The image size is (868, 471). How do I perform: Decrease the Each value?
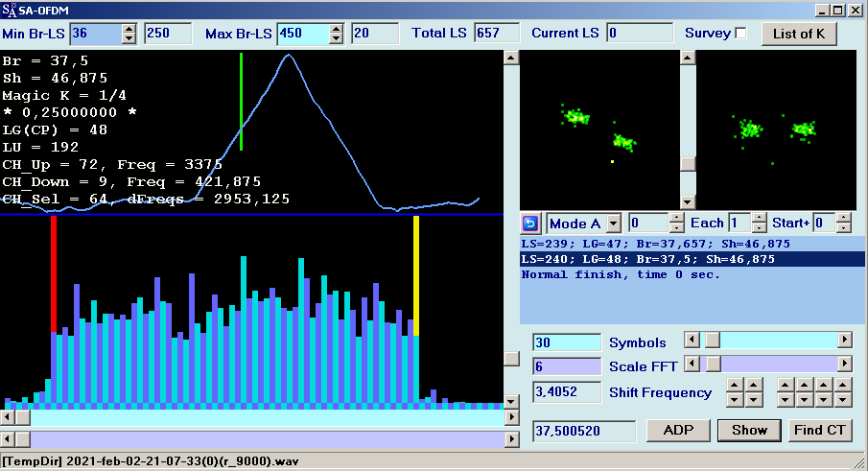pyautogui.click(x=760, y=228)
